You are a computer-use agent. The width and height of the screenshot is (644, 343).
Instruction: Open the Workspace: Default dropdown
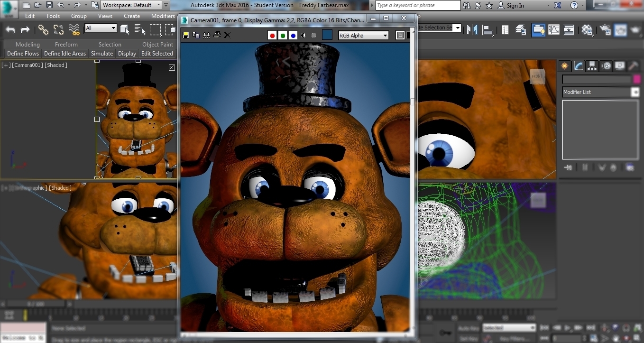(131, 5)
